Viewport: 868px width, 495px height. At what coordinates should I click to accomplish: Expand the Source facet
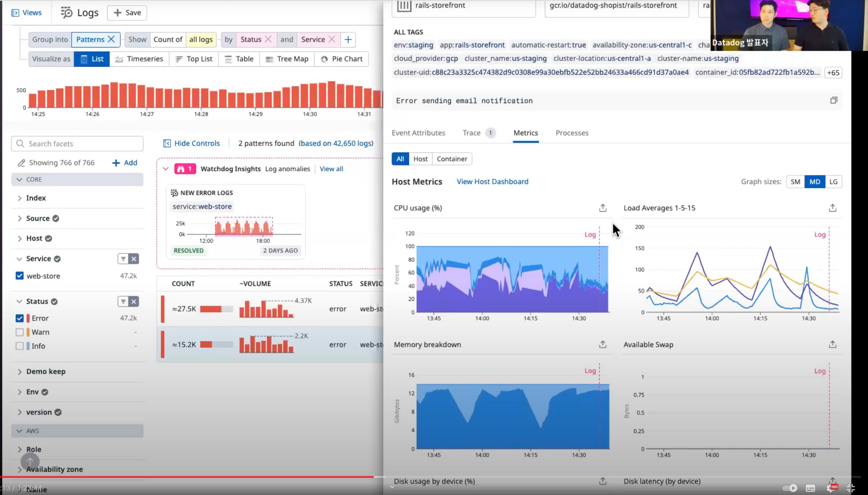tap(20, 218)
